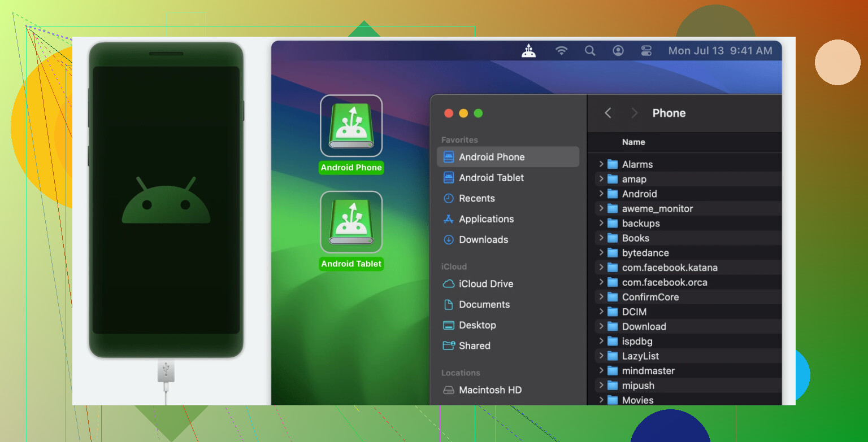Select the mindmaster folder name
This screenshot has width=868, height=442.
pos(648,371)
